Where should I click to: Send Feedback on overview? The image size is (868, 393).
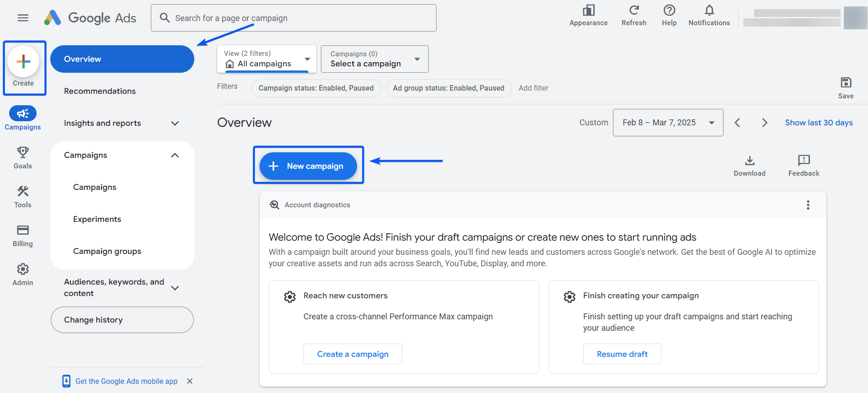804,166
